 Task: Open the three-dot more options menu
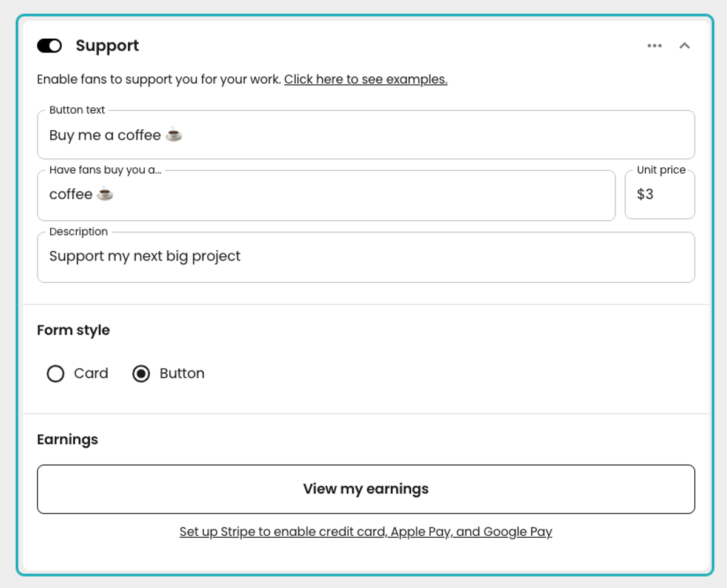pos(654,46)
